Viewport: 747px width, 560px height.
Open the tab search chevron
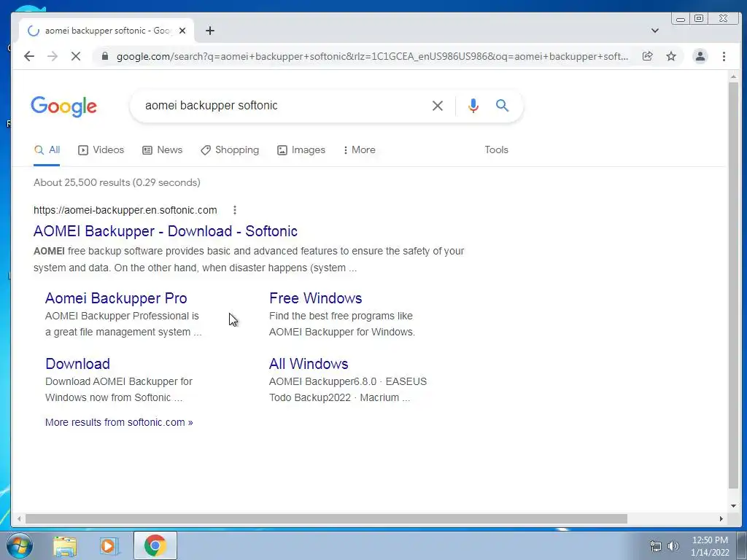tap(655, 31)
